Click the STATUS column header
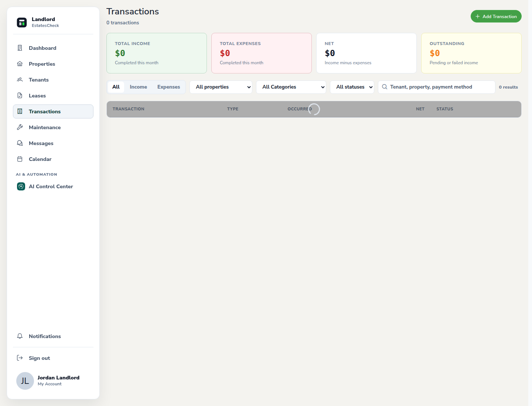The image size is (532, 406). 445,109
